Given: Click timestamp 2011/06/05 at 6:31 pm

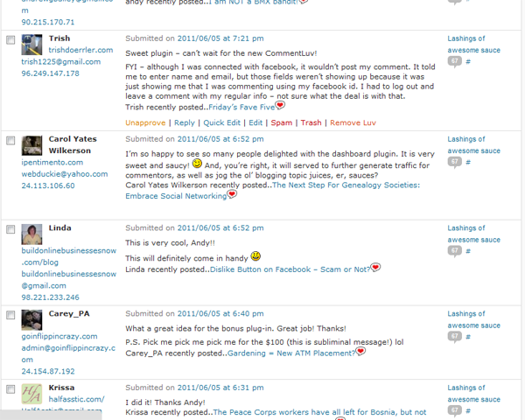Looking at the screenshot, I should [220, 388].
